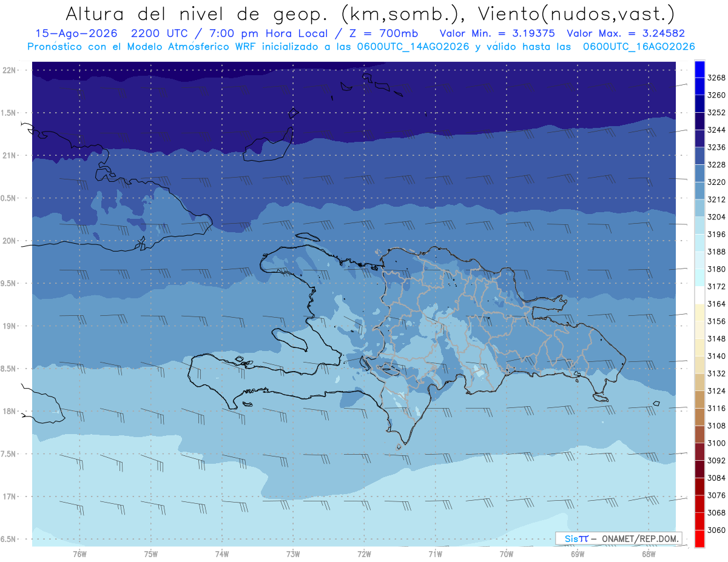Image resolution: width=728 pixels, height=562 pixels.
Task: Click the brown swatch between 3116 and 3108
Action: (699, 417)
